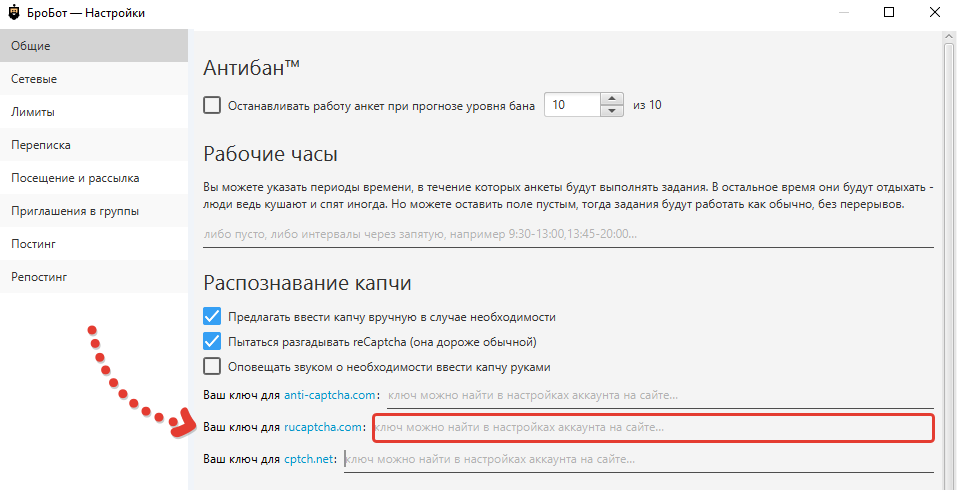This screenshot has height=490, width=957.
Task: Click the BroBot app icon in title bar
Action: [x=13, y=13]
